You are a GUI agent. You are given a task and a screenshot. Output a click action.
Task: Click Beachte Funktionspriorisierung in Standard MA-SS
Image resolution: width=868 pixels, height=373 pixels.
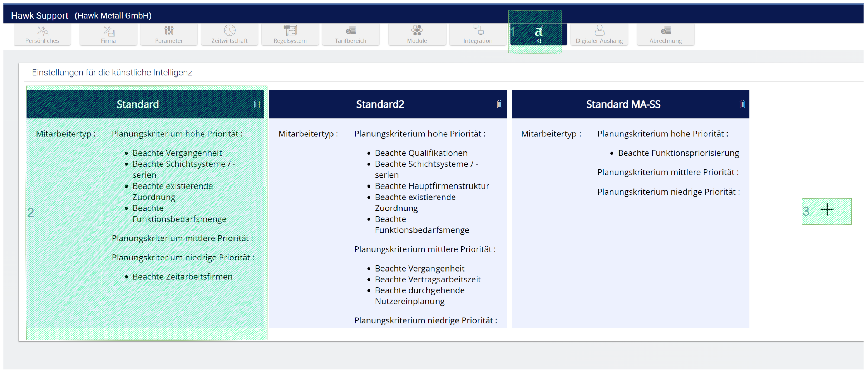678,153
